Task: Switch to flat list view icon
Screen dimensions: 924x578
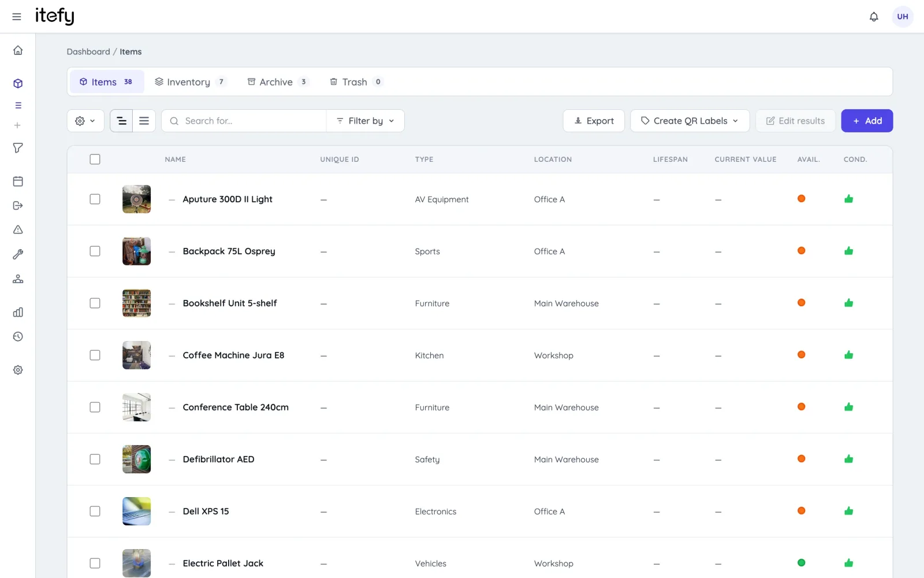Action: 144,121
